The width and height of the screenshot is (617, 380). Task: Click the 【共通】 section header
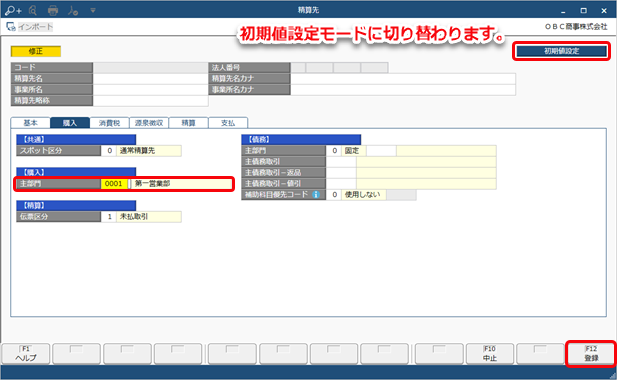76,140
